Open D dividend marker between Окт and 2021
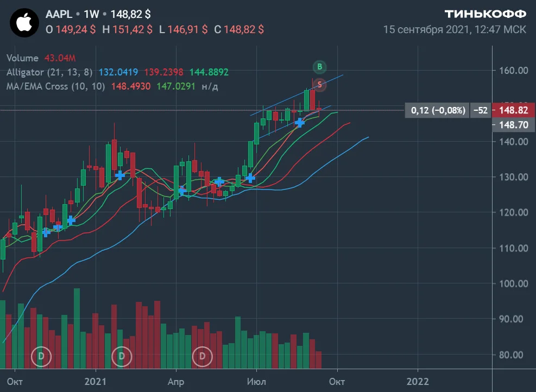 [x=41, y=356]
